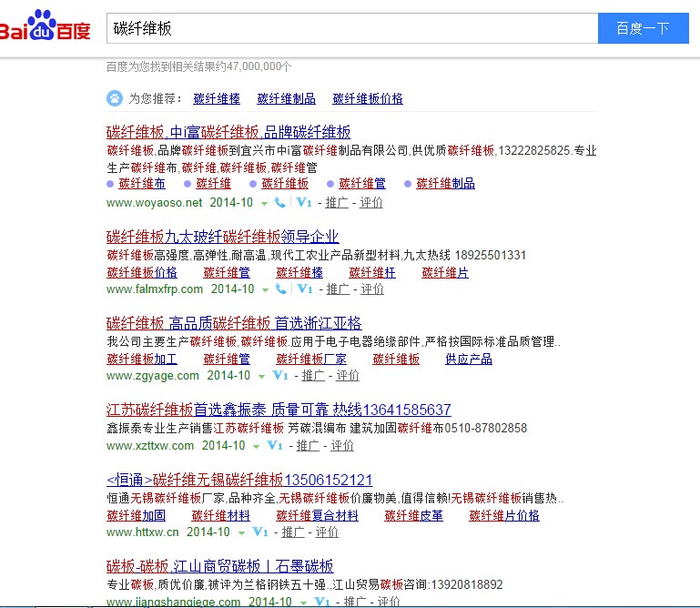Click 碳纤维板厂家 sublink

pos(311,359)
